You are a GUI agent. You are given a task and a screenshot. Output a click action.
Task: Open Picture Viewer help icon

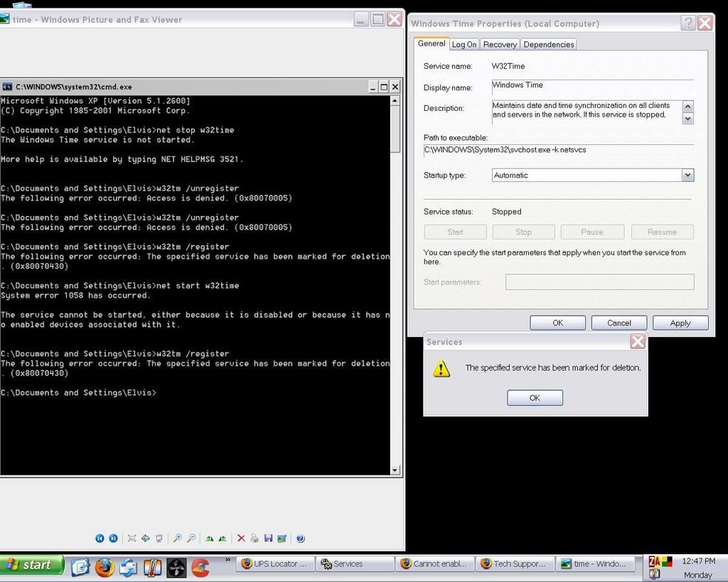[301, 539]
